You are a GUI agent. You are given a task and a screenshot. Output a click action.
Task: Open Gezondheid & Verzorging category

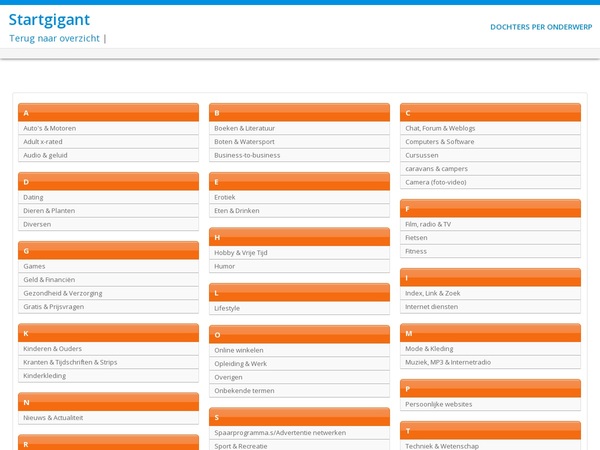click(108, 293)
